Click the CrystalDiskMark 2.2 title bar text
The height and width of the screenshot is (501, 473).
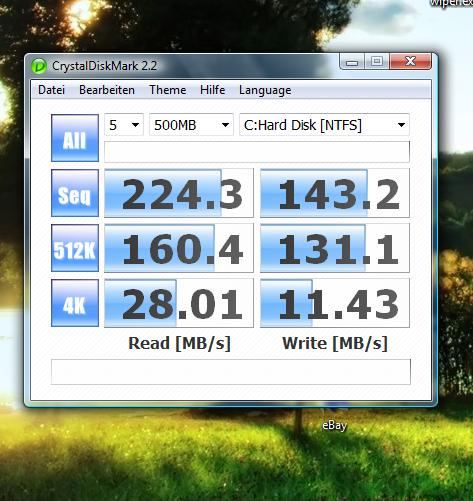104,66
